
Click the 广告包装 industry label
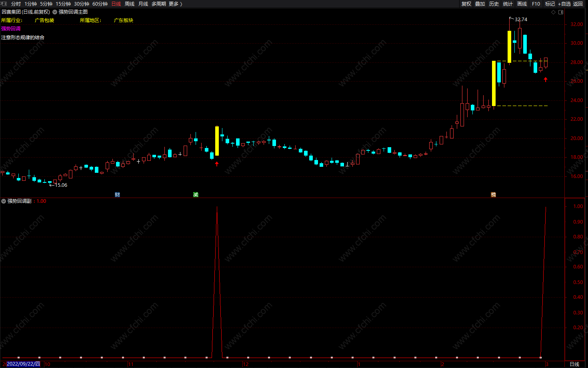[x=44, y=20]
